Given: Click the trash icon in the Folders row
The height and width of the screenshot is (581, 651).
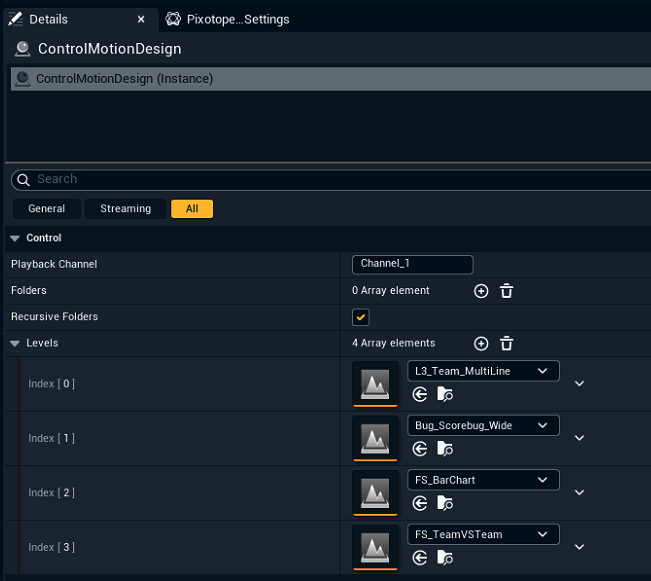Looking at the screenshot, I should pos(507,291).
